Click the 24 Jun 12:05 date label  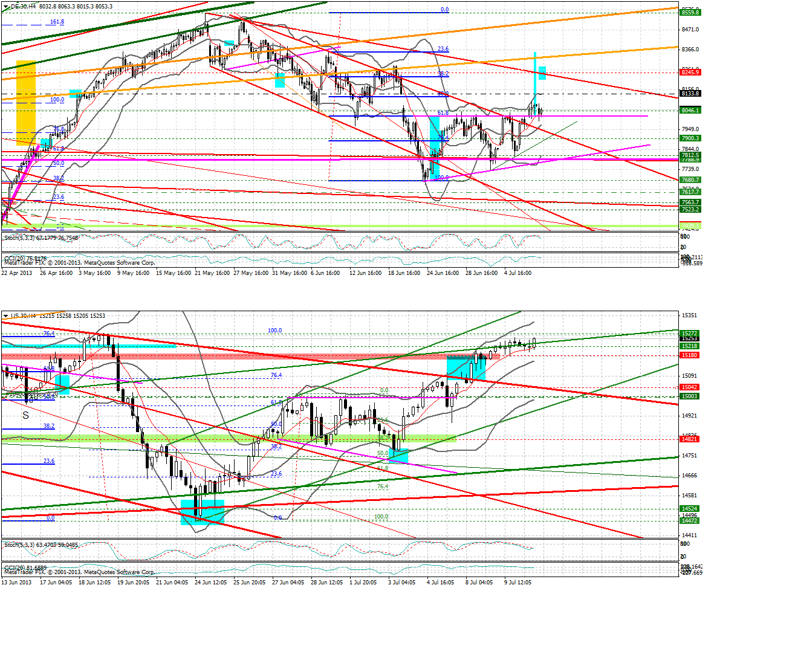[x=211, y=582]
